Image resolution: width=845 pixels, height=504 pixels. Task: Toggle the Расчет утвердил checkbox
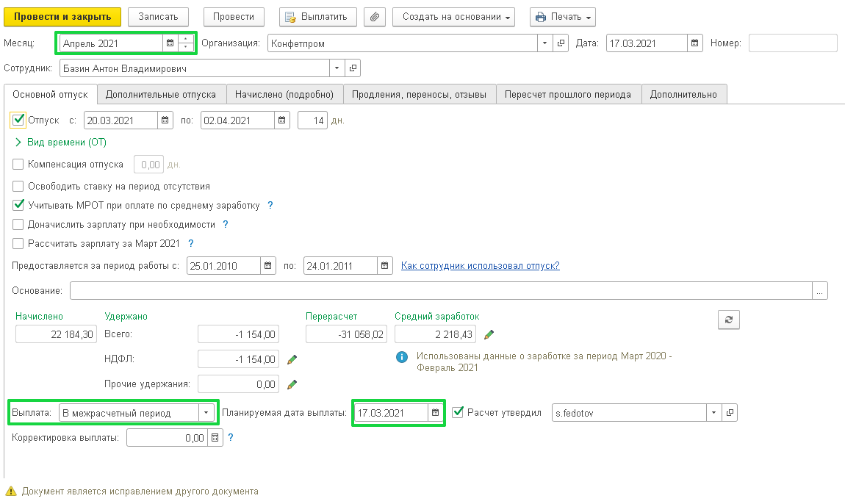coord(458,412)
